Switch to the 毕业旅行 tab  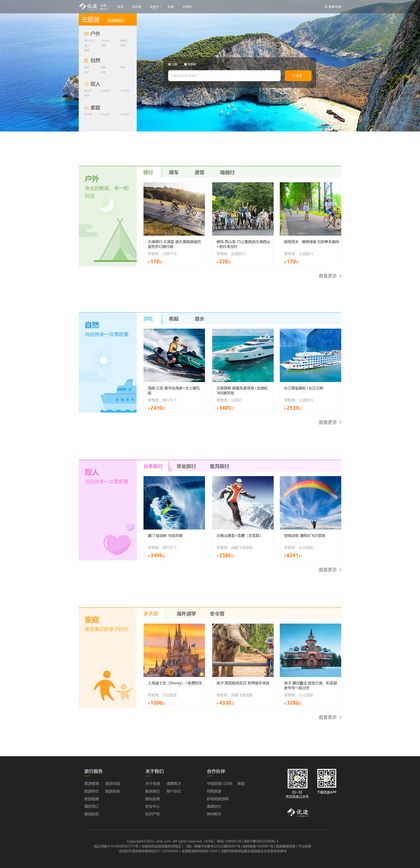pos(186,466)
